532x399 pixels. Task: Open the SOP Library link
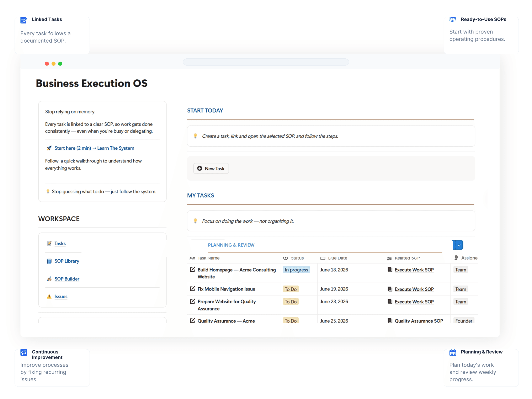pos(67,261)
